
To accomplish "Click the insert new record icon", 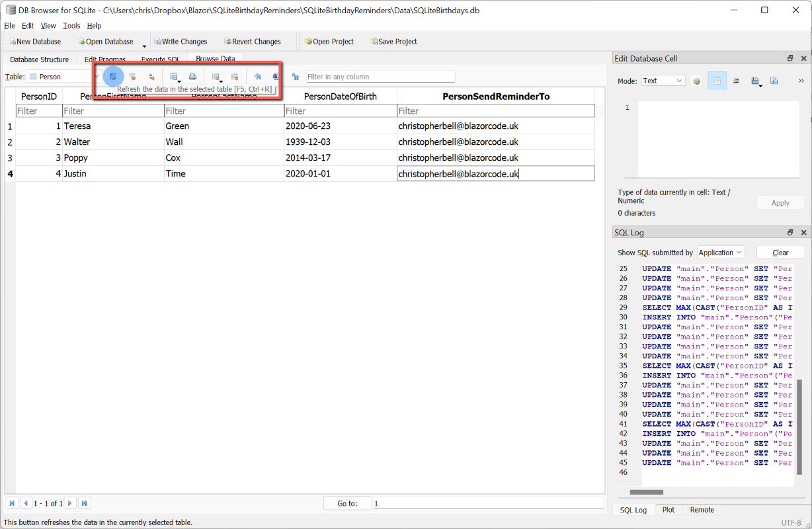I will point(216,77).
